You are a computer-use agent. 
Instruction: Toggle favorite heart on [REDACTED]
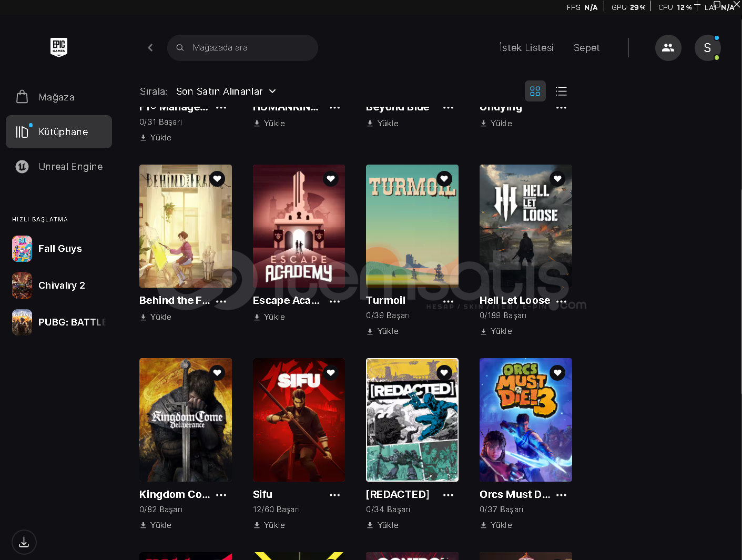[444, 373]
